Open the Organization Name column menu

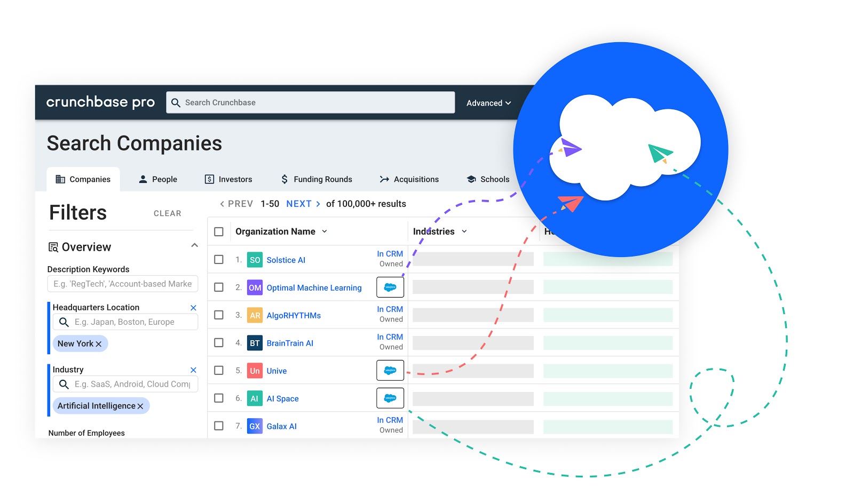click(x=325, y=231)
